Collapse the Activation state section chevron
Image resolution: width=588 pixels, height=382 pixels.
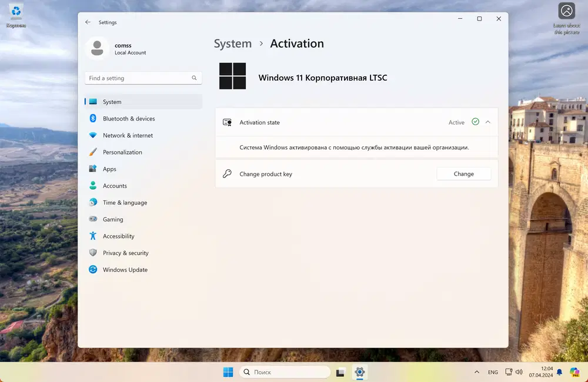coord(488,122)
